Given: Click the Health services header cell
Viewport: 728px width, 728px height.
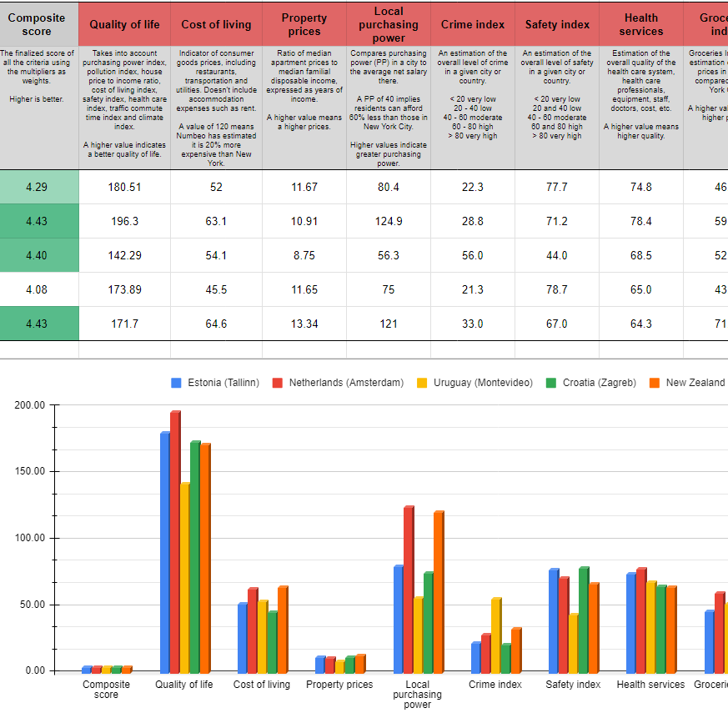Looking at the screenshot, I should pos(640,24).
